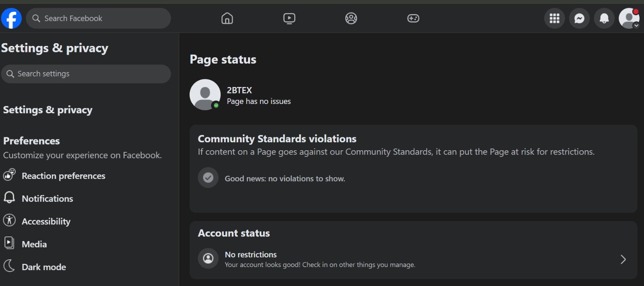Open Accessibility settings

point(46,221)
